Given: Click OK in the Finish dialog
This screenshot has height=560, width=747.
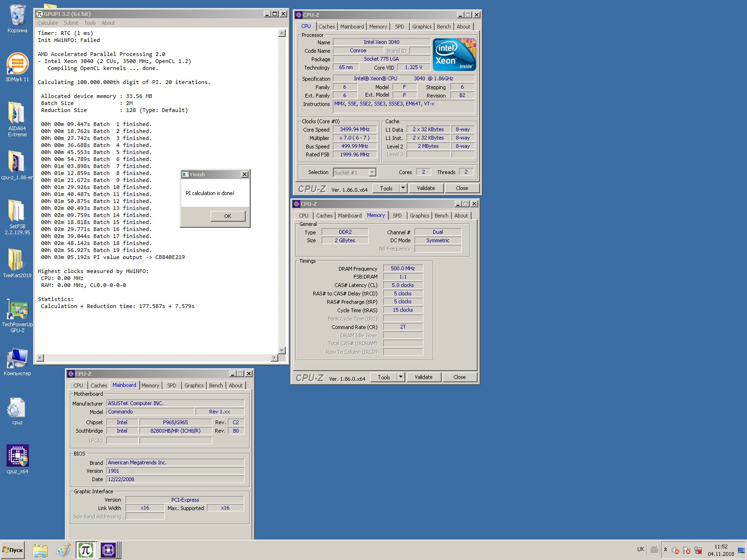Looking at the screenshot, I should [x=228, y=216].
